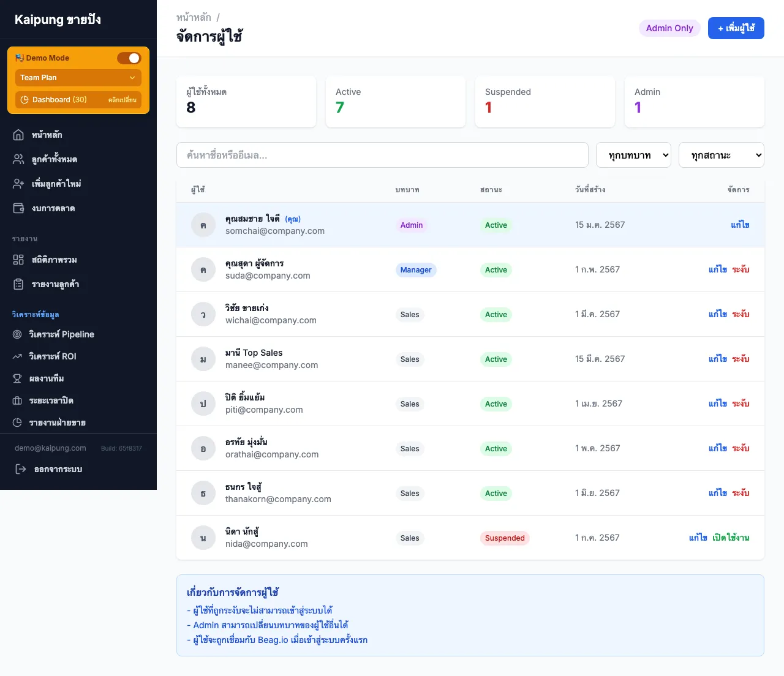Suspend user suda@company.com
Viewport: 784px width, 676px height.
point(741,269)
